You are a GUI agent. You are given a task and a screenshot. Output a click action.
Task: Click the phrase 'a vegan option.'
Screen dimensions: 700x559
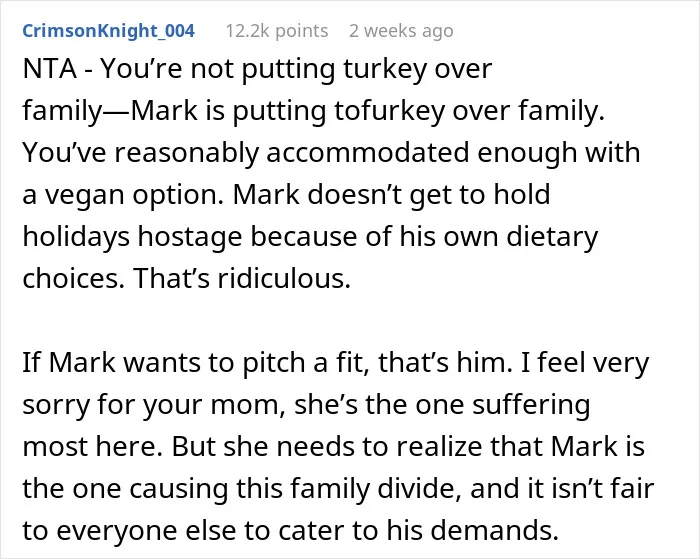pos(123,195)
